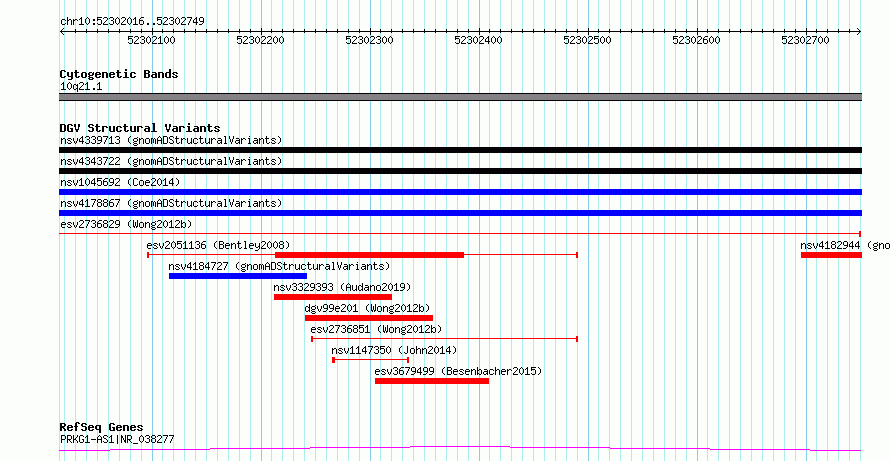Click ruler position 52302100
The image size is (890, 461).
point(151,40)
